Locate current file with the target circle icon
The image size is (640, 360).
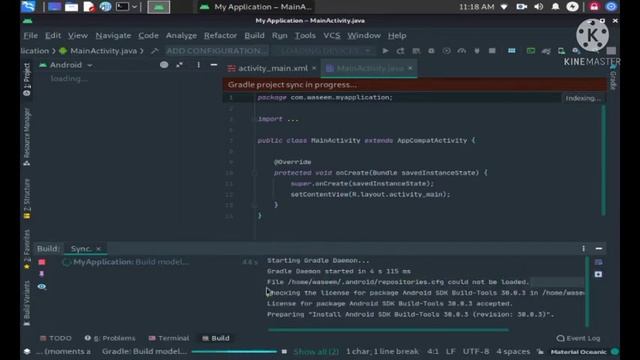[x=164, y=65]
